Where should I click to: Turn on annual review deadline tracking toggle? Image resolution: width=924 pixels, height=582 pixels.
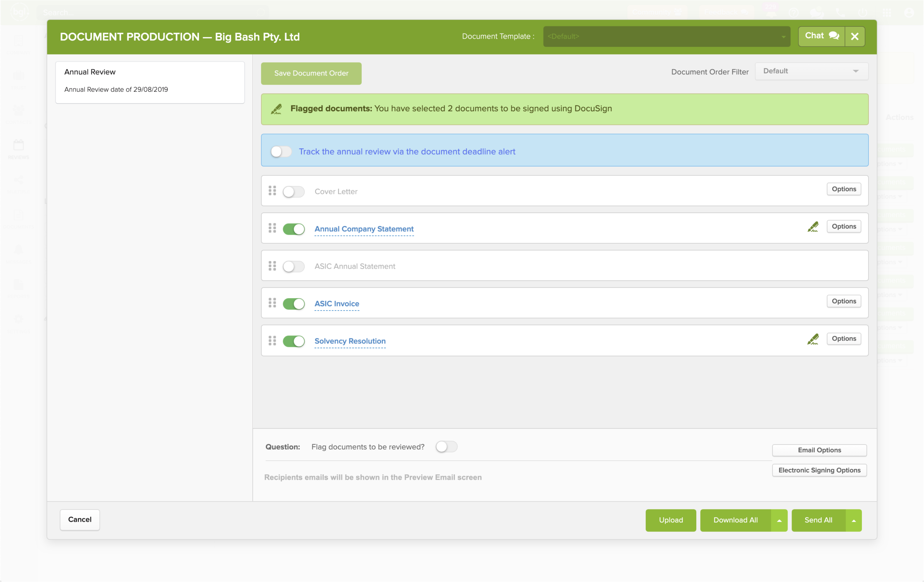(x=281, y=151)
